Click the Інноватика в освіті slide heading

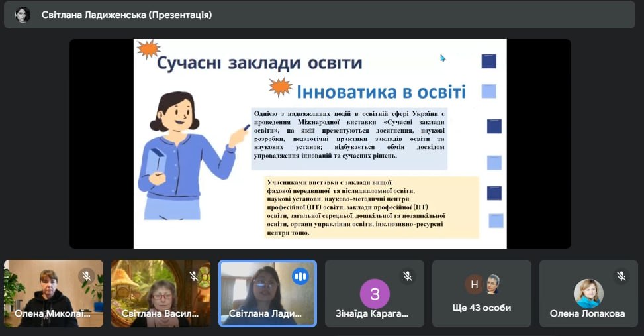(381, 92)
